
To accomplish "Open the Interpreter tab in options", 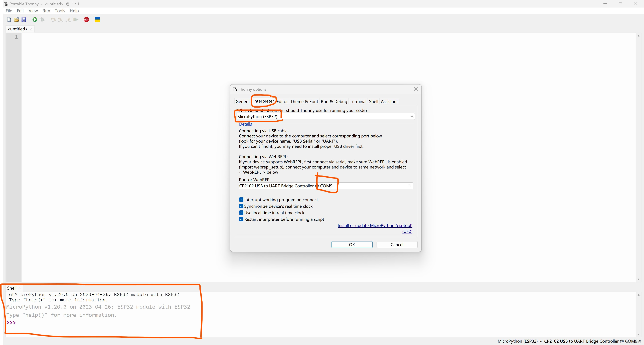I will coord(264,102).
